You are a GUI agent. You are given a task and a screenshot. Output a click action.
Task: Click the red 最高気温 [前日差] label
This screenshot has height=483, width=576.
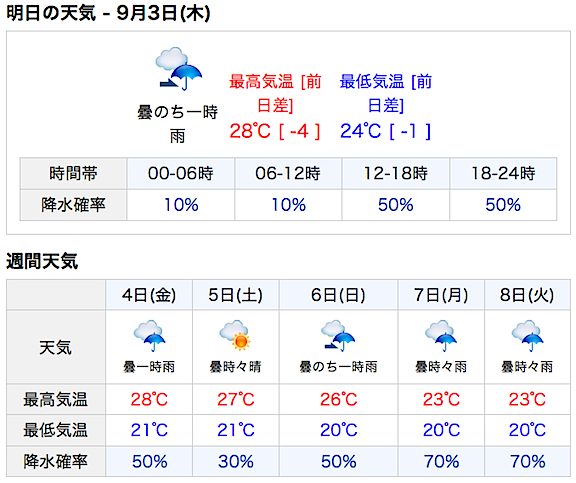click(x=275, y=93)
